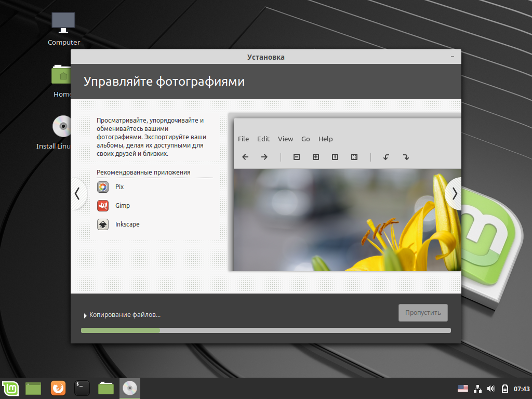
Task: Open the Help menu in the slideshow preview
Action: (x=325, y=139)
